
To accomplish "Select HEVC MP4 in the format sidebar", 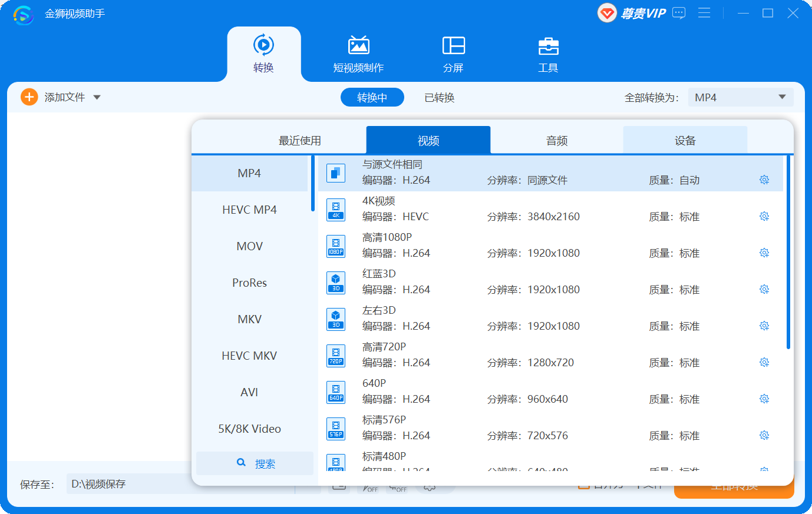I will click(249, 210).
